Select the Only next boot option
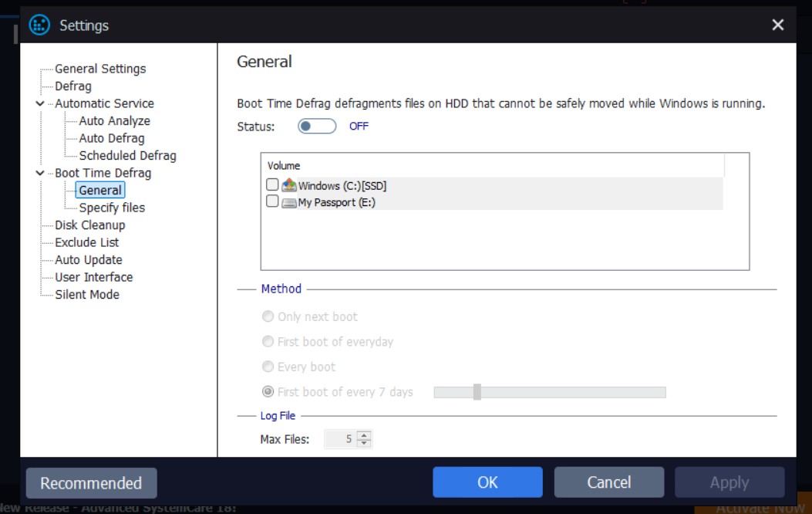Screen dimensions: 812x514 pos(268,316)
